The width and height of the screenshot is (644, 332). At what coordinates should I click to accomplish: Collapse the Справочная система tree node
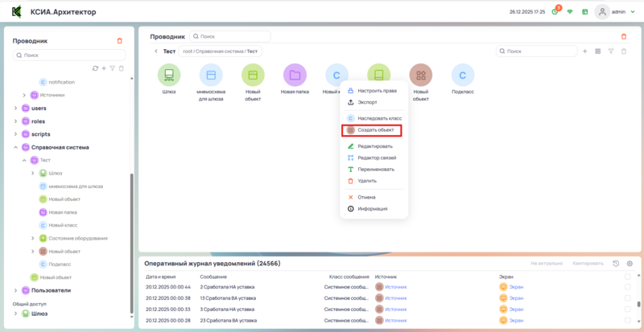click(15, 147)
